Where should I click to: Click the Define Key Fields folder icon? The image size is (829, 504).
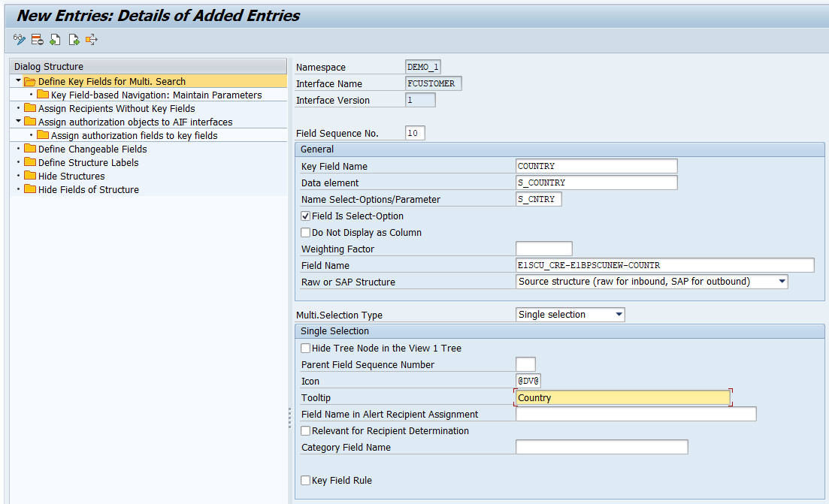click(x=29, y=81)
